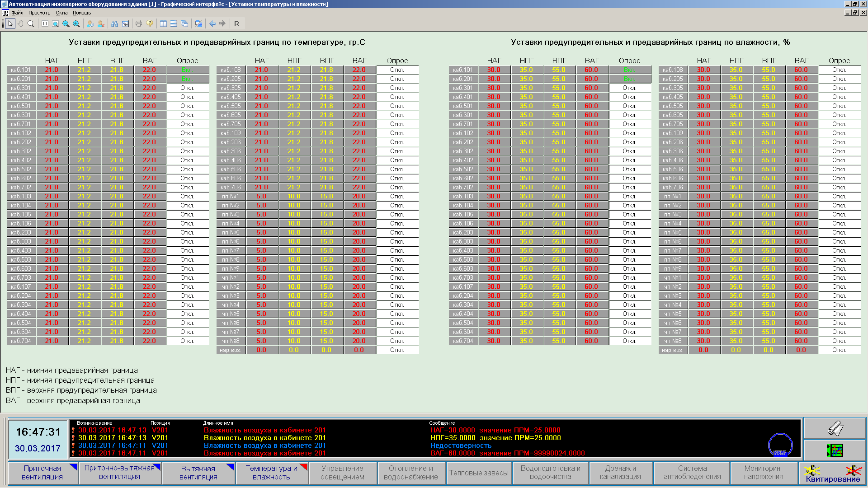Click ВАГ value 60.0 for каб.101 humidity
This screenshot has width=868, height=488.
[591, 70]
